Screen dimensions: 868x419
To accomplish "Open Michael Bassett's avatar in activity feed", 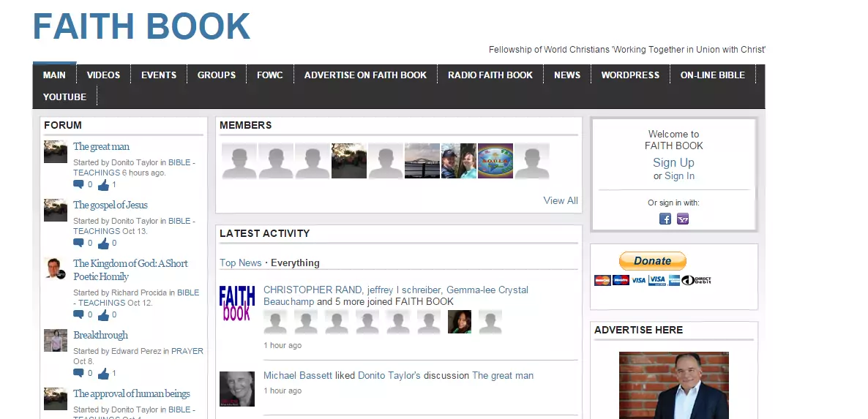I will [237, 388].
